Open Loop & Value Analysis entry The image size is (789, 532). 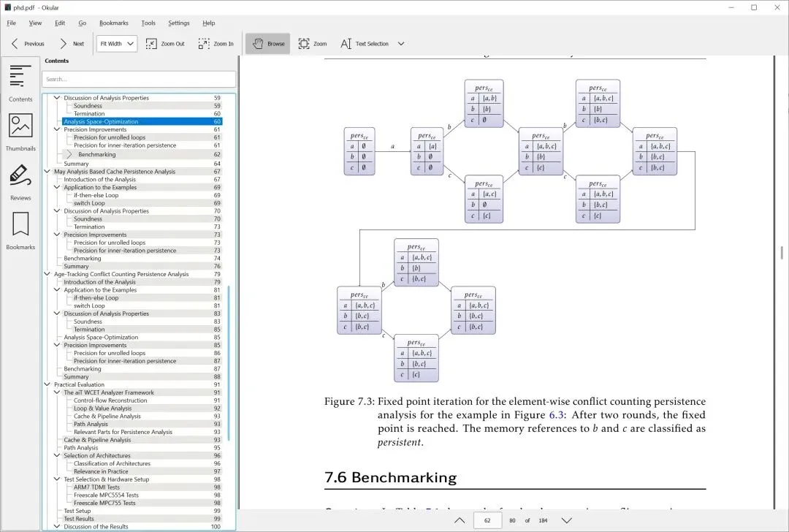(x=147, y=408)
